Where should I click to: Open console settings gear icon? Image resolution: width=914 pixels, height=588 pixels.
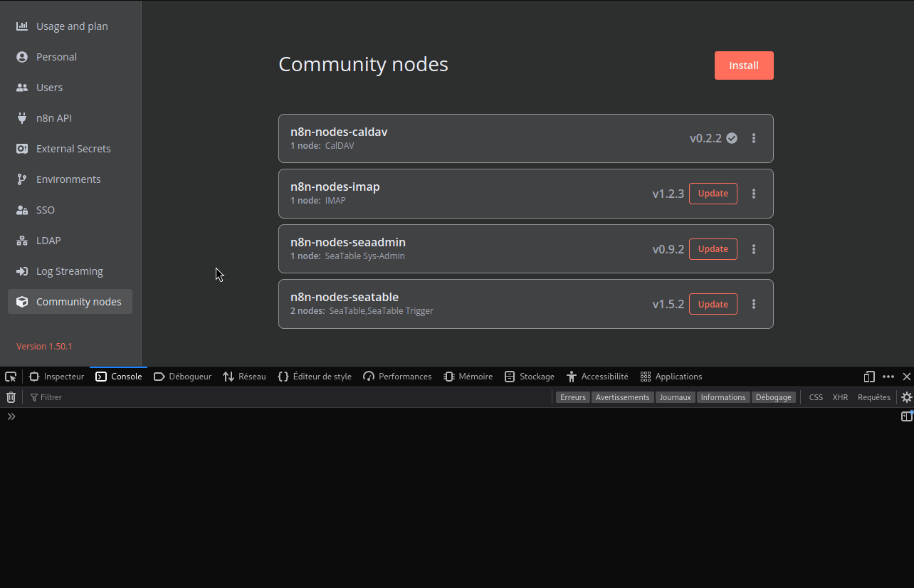coord(906,397)
